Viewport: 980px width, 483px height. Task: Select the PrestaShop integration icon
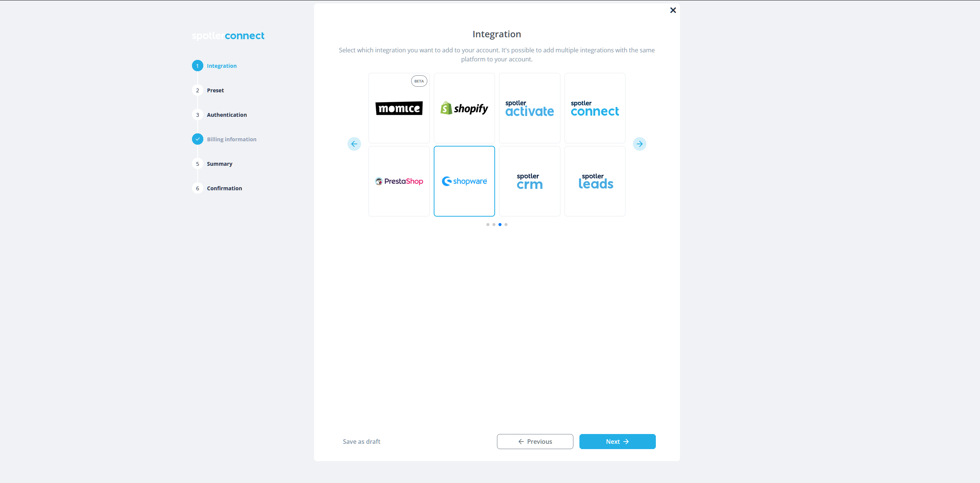[398, 181]
